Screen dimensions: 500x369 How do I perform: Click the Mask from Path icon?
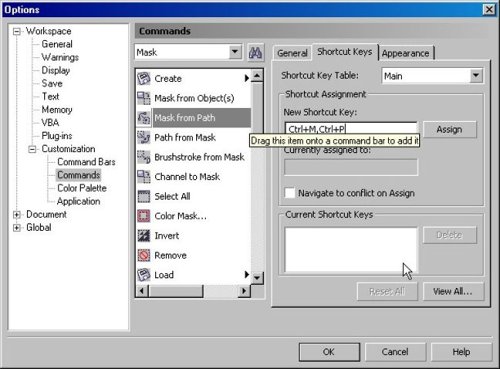tap(144, 118)
